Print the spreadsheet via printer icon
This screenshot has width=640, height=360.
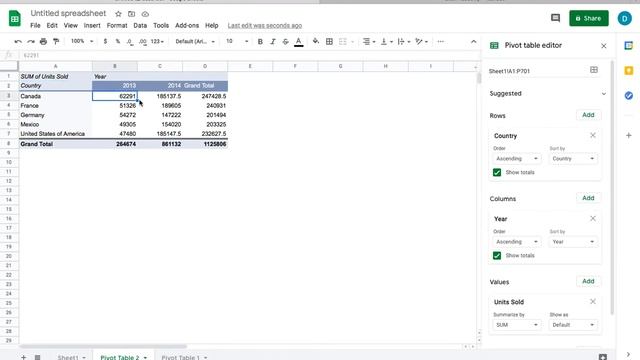(43, 42)
